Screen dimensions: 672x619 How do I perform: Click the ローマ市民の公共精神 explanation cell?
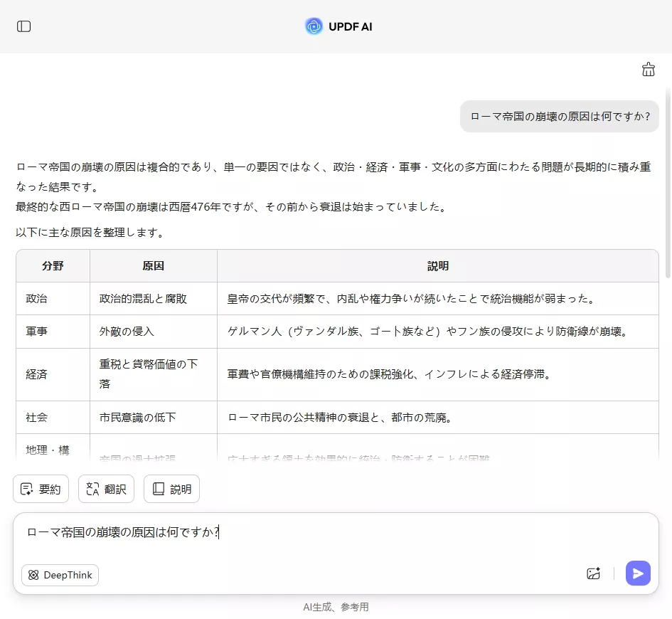pyautogui.click(x=437, y=417)
